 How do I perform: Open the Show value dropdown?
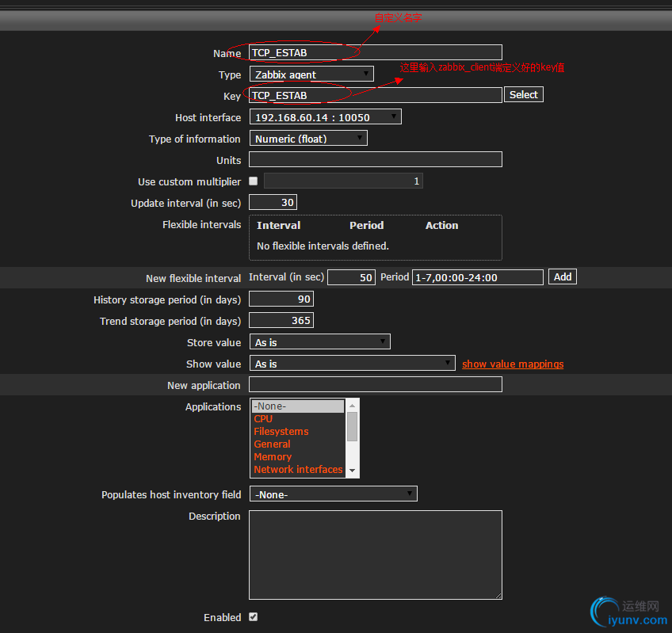[x=353, y=364]
